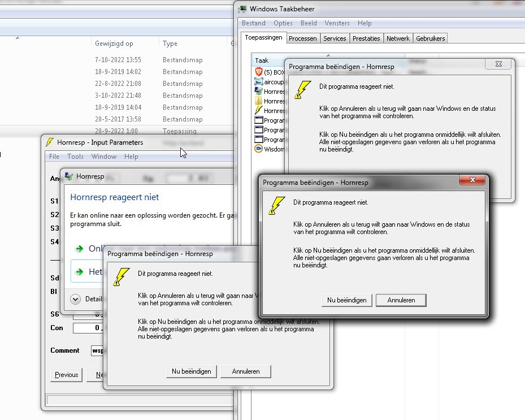Close the grey X Programma beëindigen dialog
This screenshot has width=525, height=420.
point(498,64)
